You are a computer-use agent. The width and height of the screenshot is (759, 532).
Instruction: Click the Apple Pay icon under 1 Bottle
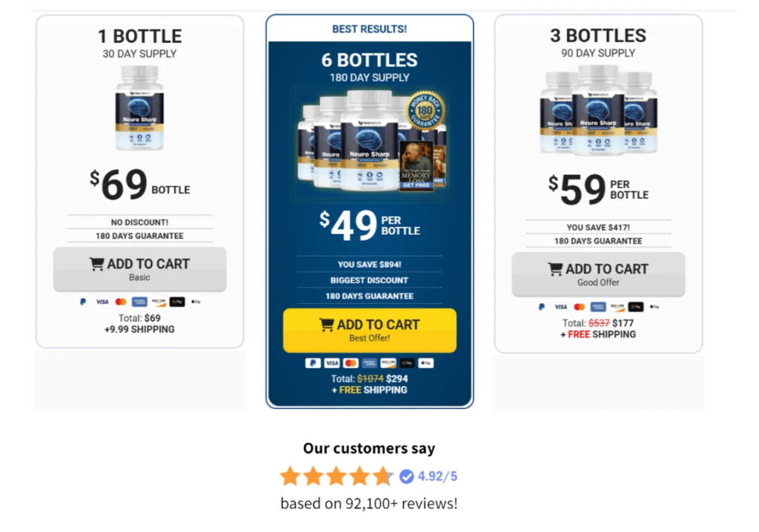tap(196, 302)
